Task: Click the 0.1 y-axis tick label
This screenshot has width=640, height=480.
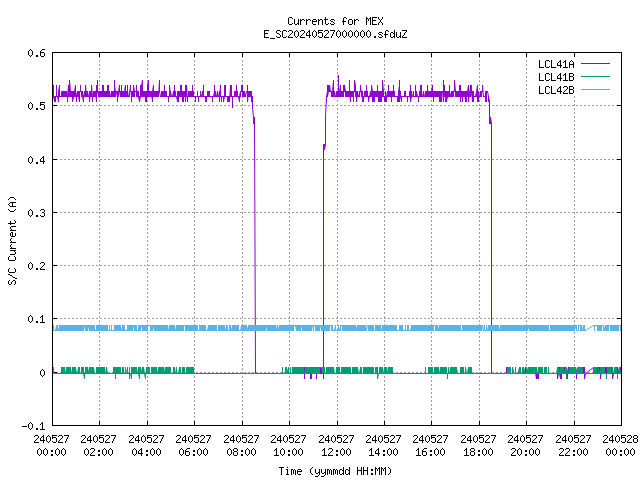Action: pyautogui.click(x=36, y=319)
